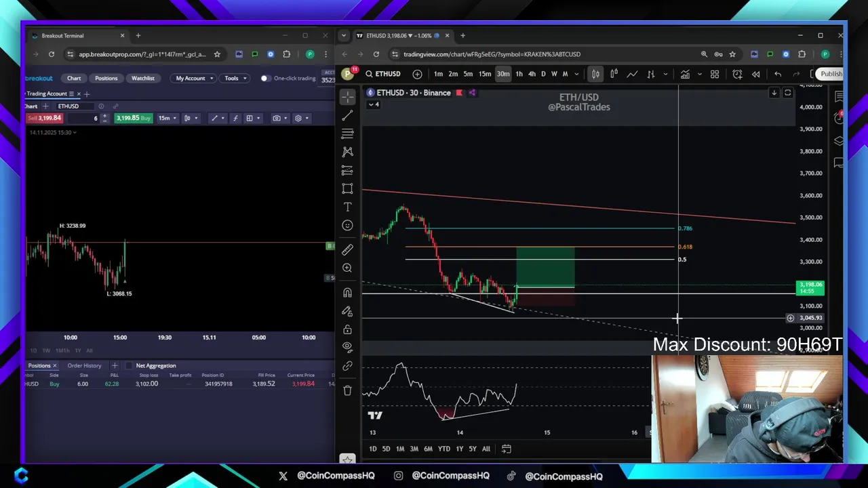Open the forecasting and measurement tools in TradingView sidebar

click(x=347, y=170)
